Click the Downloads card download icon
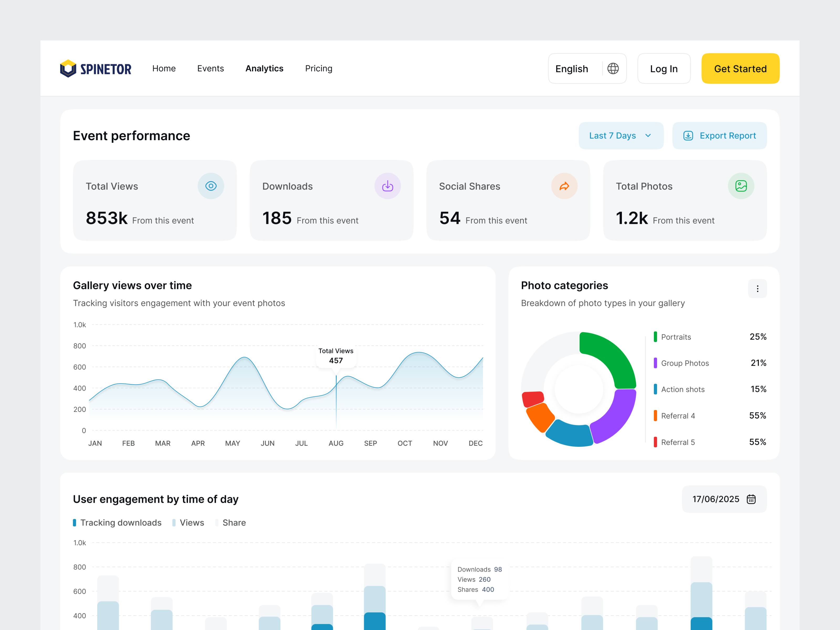This screenshot has height=630, width=840. pyautogui.click(x=388, y=186)
